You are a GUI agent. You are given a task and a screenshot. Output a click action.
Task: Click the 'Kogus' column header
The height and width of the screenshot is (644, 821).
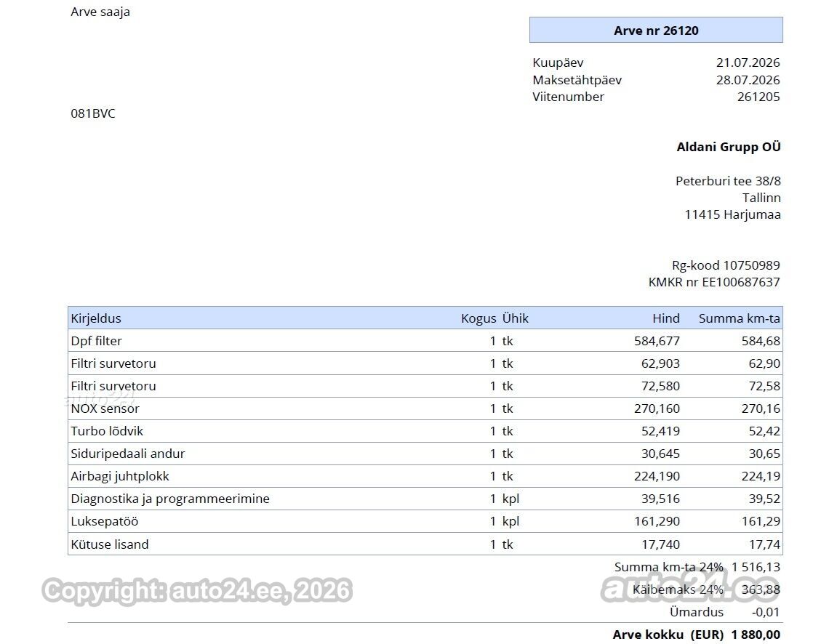478,318
